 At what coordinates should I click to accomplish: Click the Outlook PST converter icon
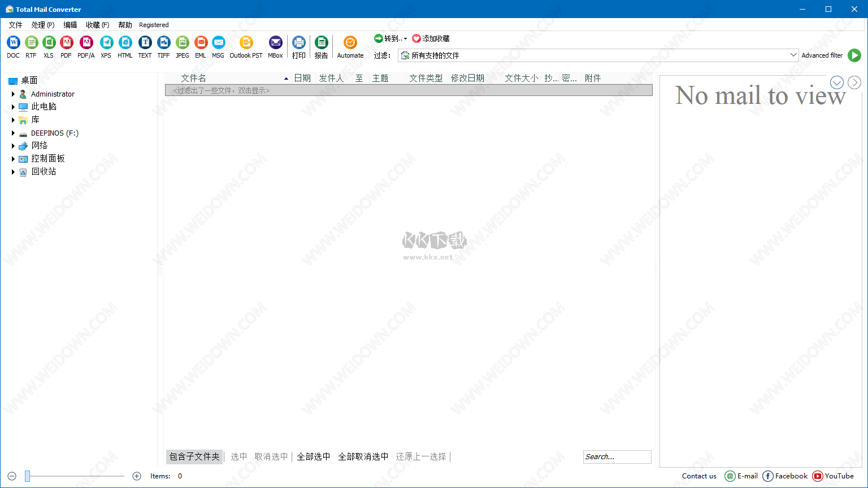246,42
